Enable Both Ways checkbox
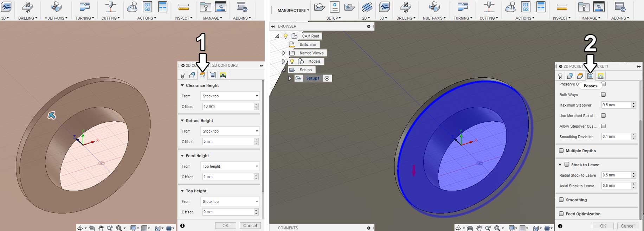 pyautogui.click(x=603, y=95)
